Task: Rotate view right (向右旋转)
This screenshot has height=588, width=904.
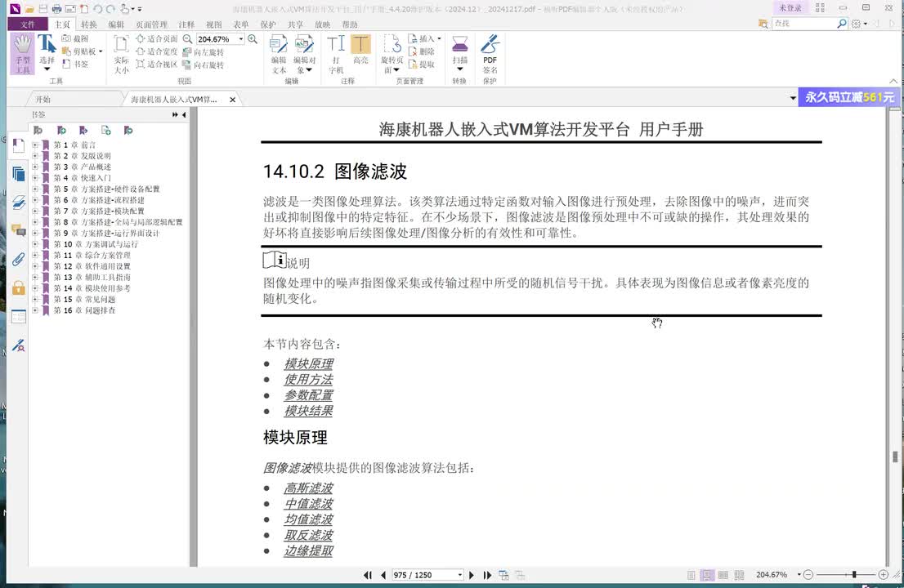Action: tap(203, 65)
